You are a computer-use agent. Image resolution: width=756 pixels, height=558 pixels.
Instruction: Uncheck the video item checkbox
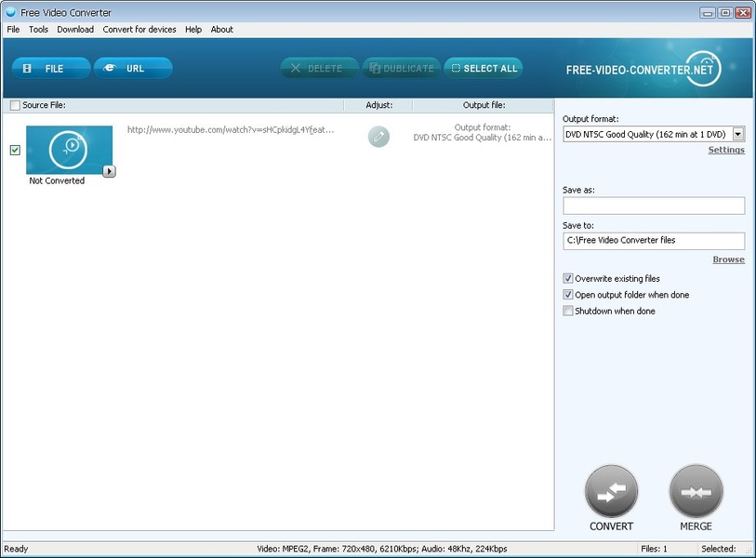tap(15, 150)
